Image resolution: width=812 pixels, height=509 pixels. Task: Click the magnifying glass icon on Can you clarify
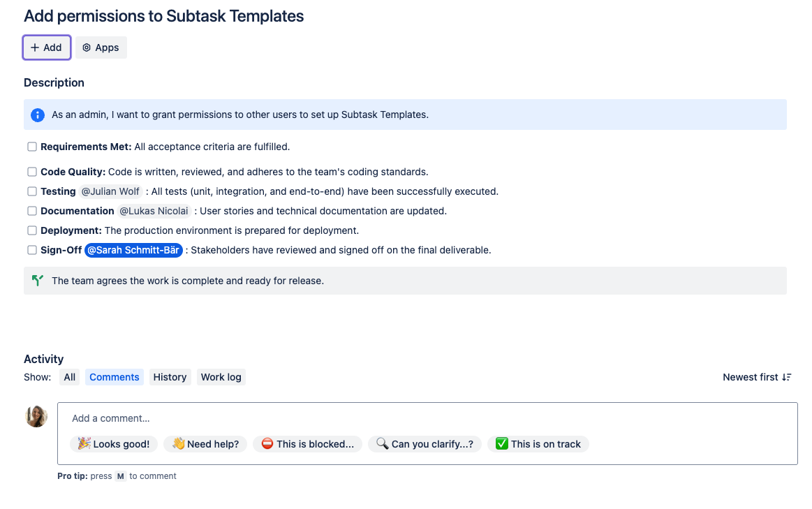pos(381,443)
